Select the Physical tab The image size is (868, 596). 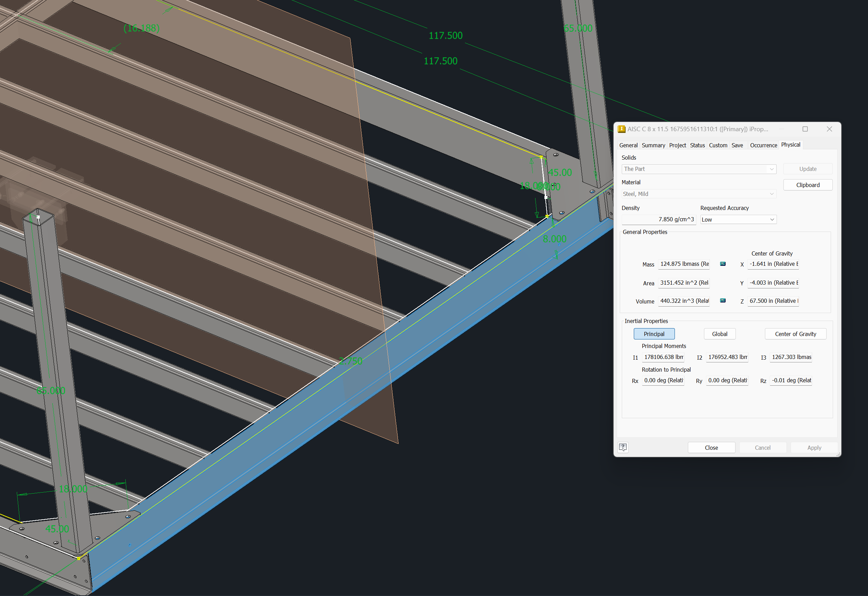pyautogui.click(x=790, y=145)
